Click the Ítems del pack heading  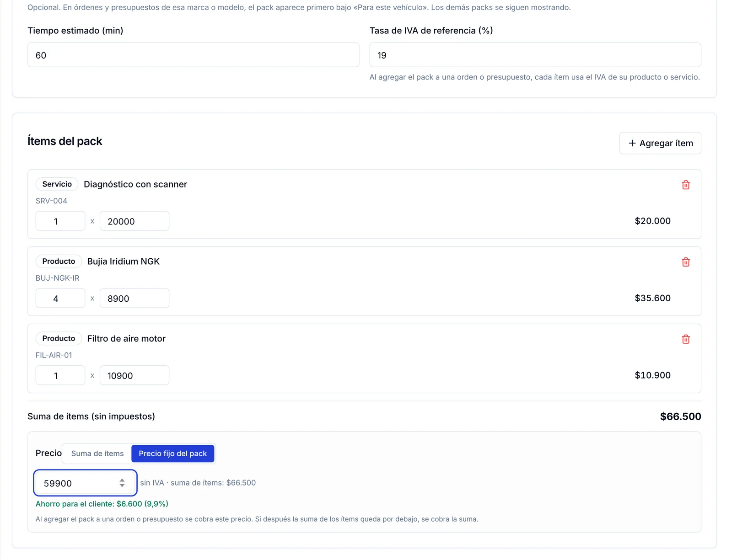(65, 141)
